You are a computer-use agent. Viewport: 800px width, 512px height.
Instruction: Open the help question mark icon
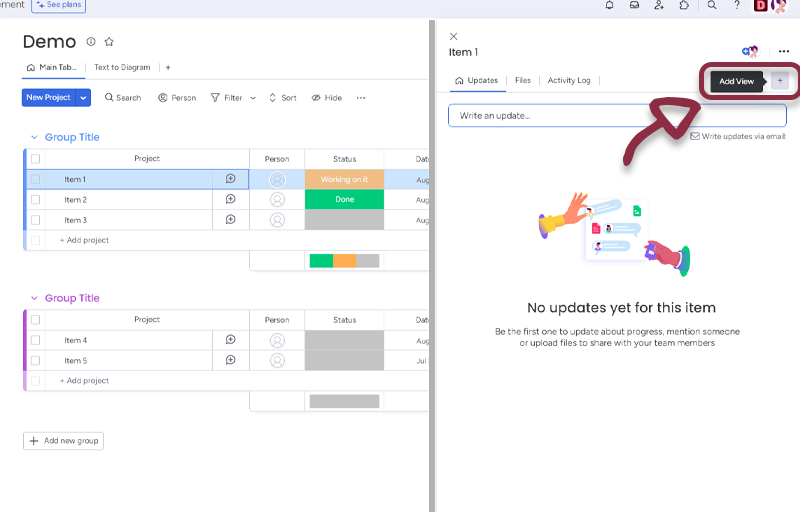click(x=737, y=5)
